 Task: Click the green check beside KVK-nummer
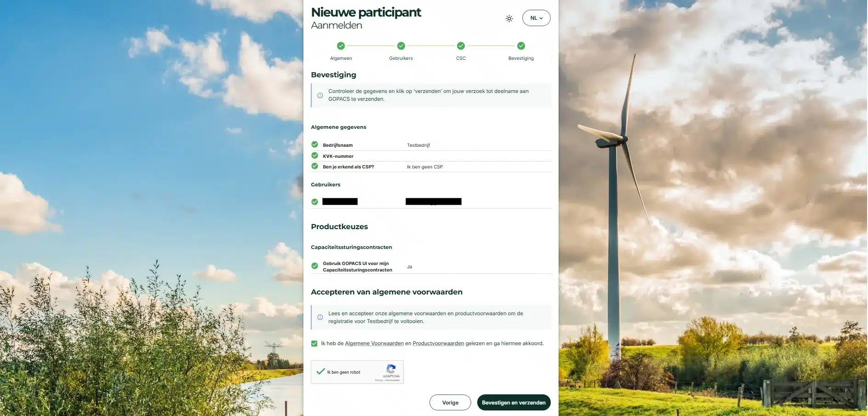[x=314, y=156]
